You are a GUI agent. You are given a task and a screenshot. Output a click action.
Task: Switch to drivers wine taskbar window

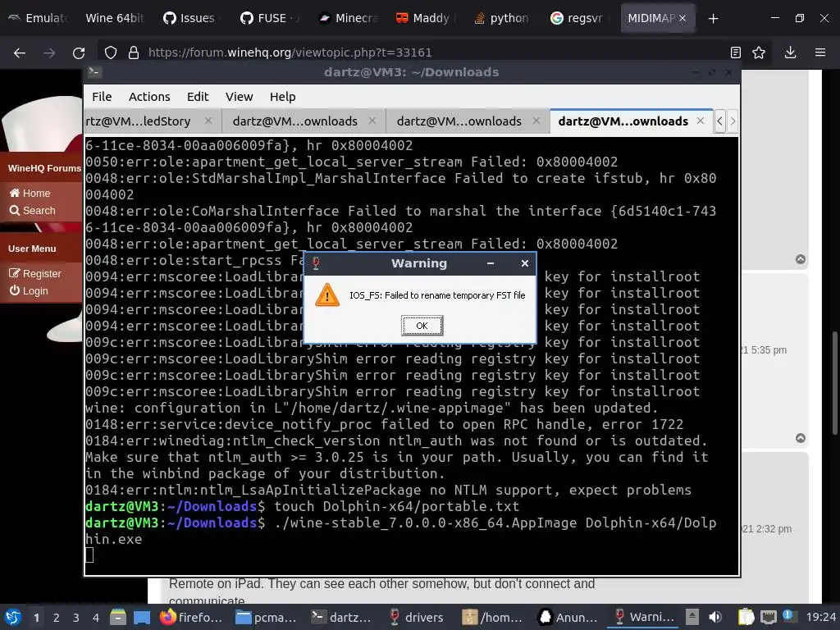[x=416, y=617]
